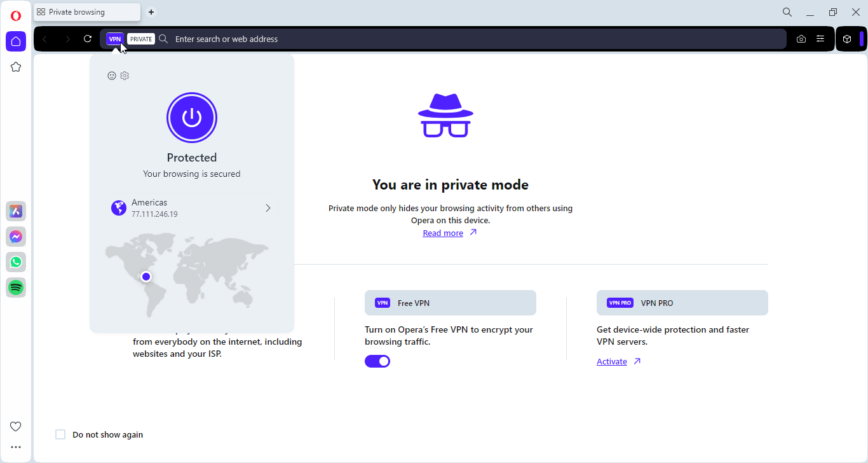This screenshot has height=463, width=868.
Task: Select the Private browsing tab
Action: pyautogui.click(x=86, y=12)
